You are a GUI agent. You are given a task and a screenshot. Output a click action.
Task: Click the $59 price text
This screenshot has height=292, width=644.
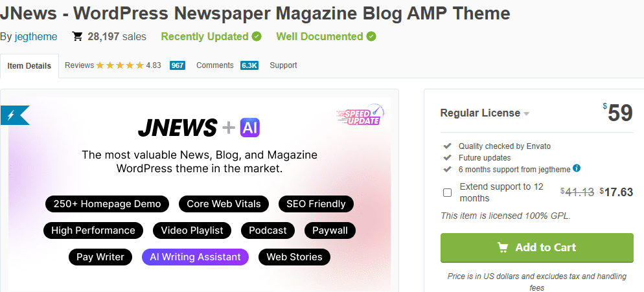point(617,113)
